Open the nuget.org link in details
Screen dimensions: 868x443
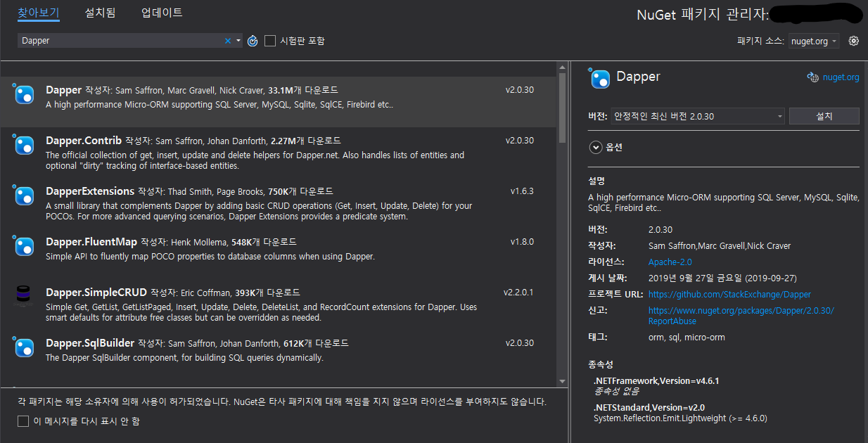(x=841, y=77)
